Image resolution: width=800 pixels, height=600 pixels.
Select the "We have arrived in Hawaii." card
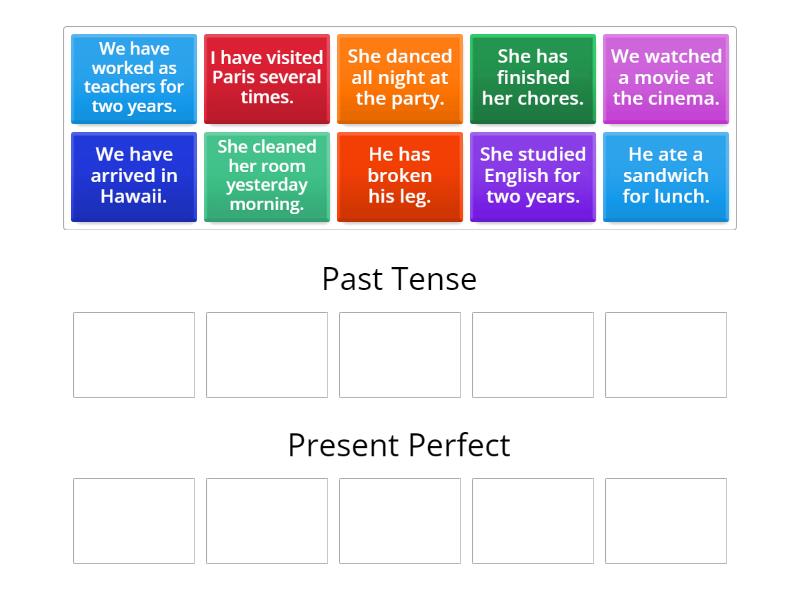(133, 176)
